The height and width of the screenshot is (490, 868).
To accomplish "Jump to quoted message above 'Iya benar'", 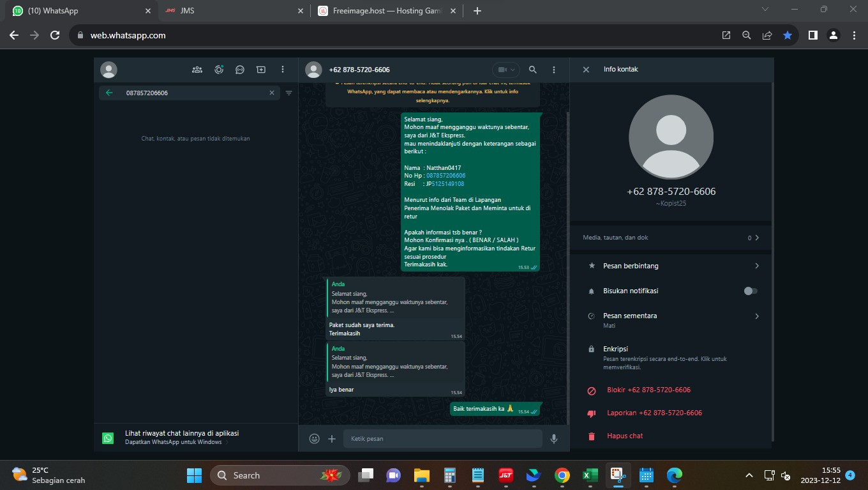I will 395,362.
